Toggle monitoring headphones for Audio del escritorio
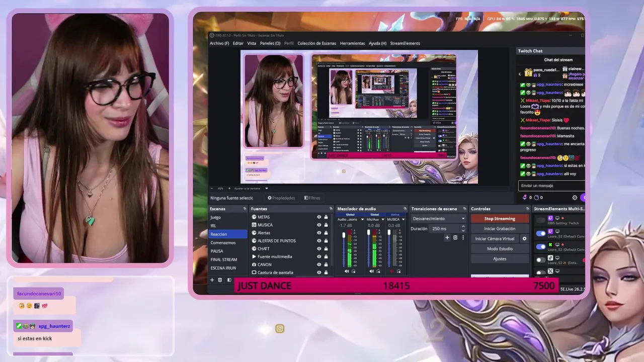 click(x=353, y=271)
